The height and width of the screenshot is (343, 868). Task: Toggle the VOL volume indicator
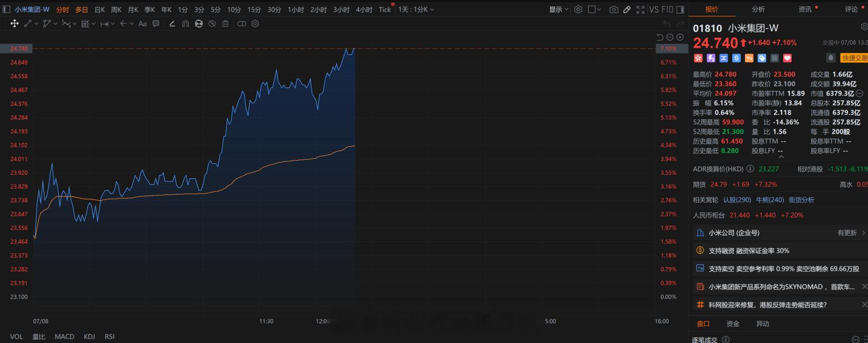16,336
